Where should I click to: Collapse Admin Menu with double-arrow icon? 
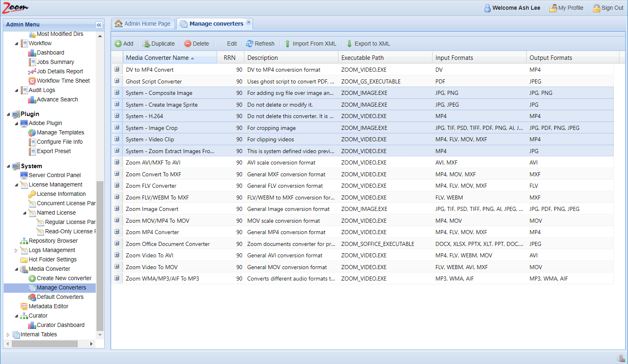click(99, 25)
